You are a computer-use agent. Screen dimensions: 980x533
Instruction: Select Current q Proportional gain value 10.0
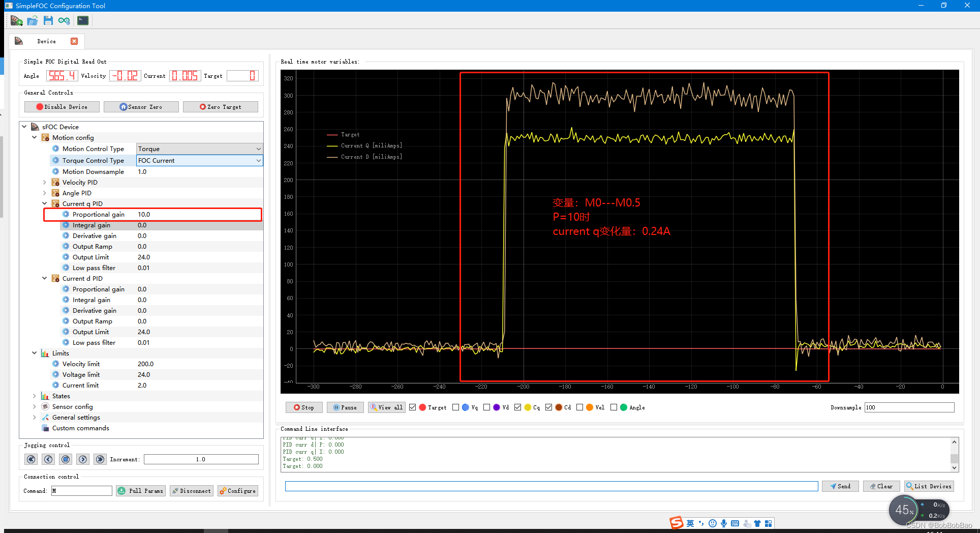[144, 214]
